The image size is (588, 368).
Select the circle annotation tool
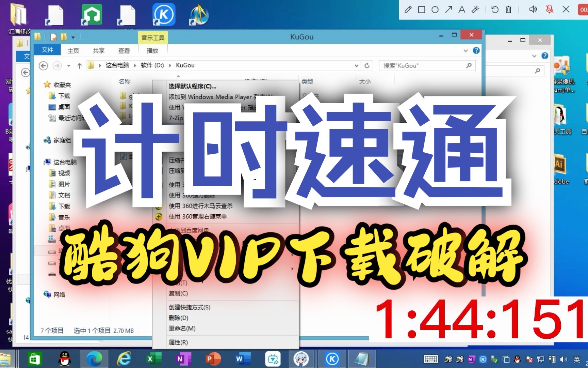click(435, 10)
